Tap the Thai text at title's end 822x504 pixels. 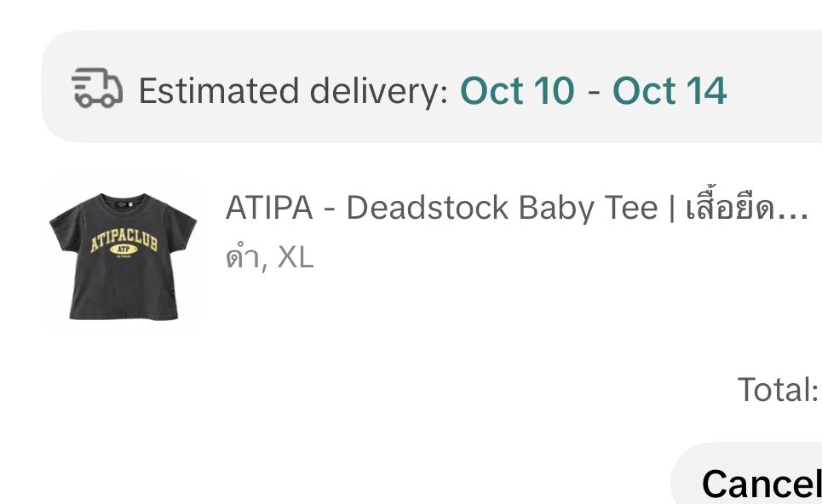pos(730,205)
